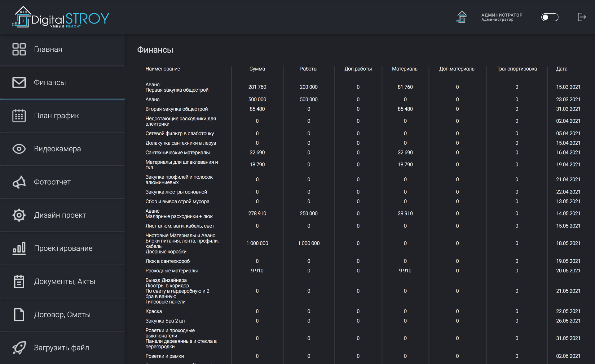Click the works value 250 000
The height and width of the screenshot is (364, 595).
(x=309, y=214)
